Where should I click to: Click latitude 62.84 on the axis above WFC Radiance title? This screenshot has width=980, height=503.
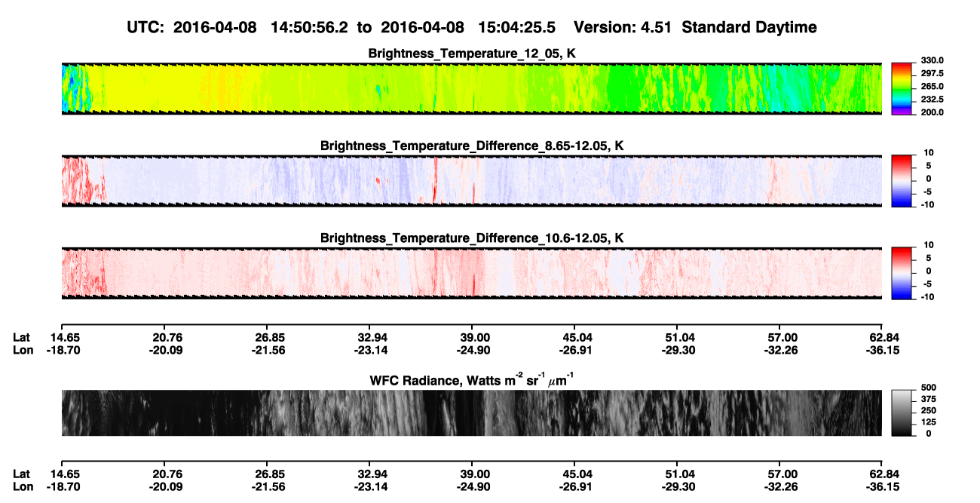884,338
